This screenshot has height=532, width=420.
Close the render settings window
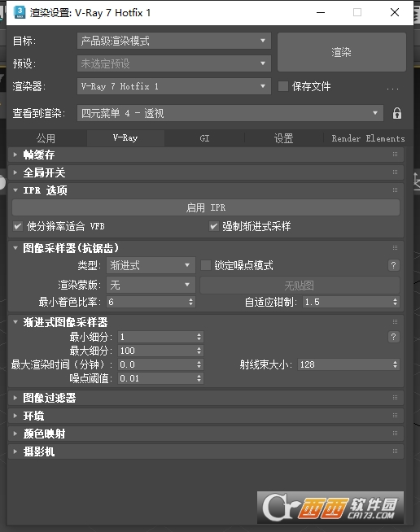(395, 12)
